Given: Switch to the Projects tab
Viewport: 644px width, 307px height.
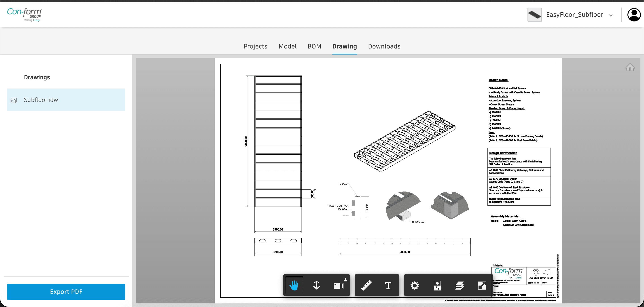Looking at the screenshot, I should click(255, 46).
